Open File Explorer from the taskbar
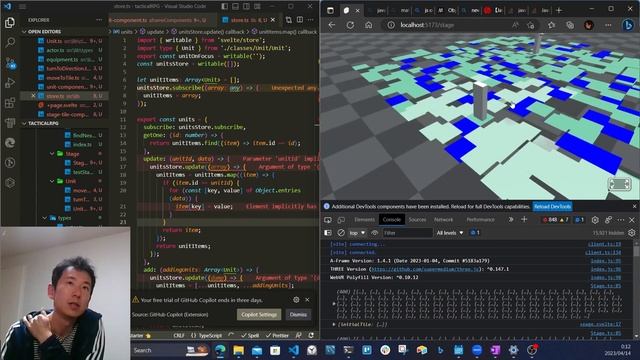 (238, 350)
